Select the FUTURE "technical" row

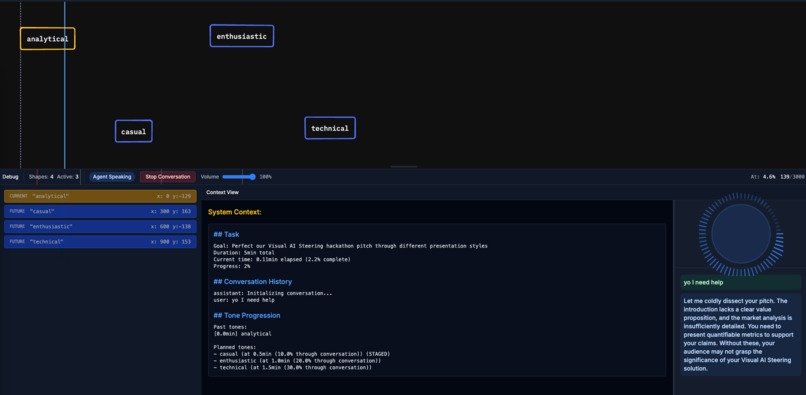pos(100,242)
